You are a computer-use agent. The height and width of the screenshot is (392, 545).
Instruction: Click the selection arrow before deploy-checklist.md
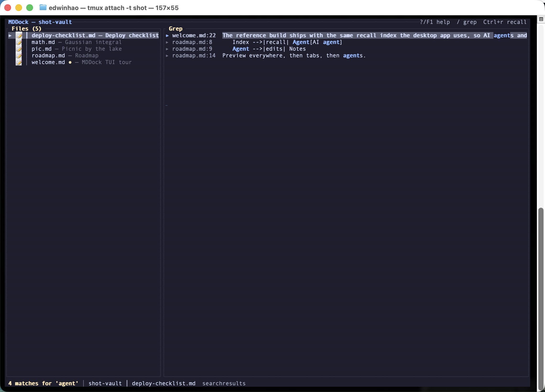(10, 36)
